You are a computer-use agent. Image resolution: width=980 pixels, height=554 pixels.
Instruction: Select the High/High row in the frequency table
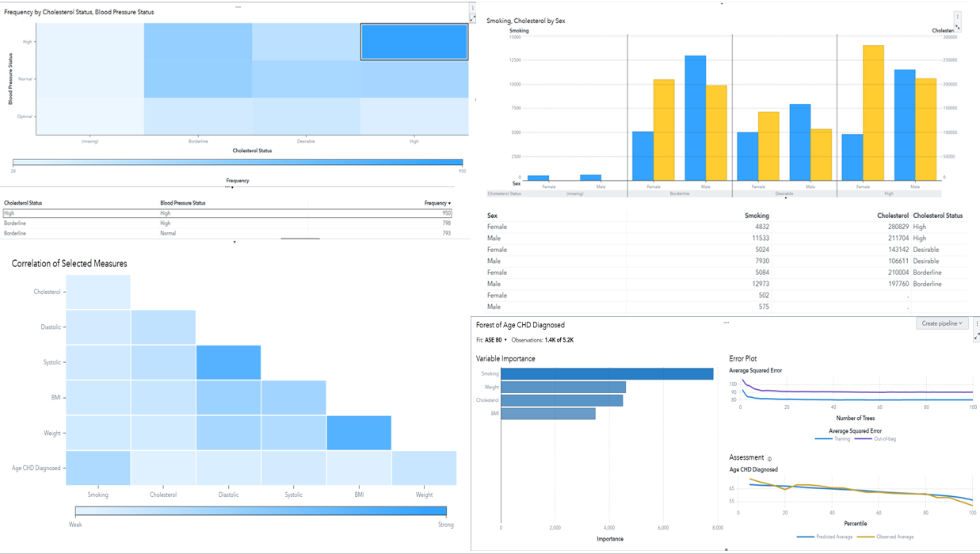click(x=227, y=213)
